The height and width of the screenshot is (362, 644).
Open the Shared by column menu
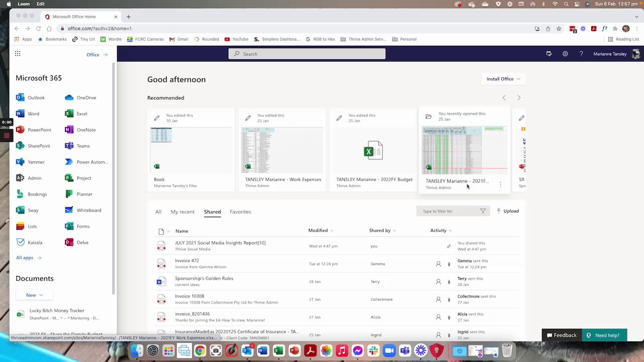(382, 230)
